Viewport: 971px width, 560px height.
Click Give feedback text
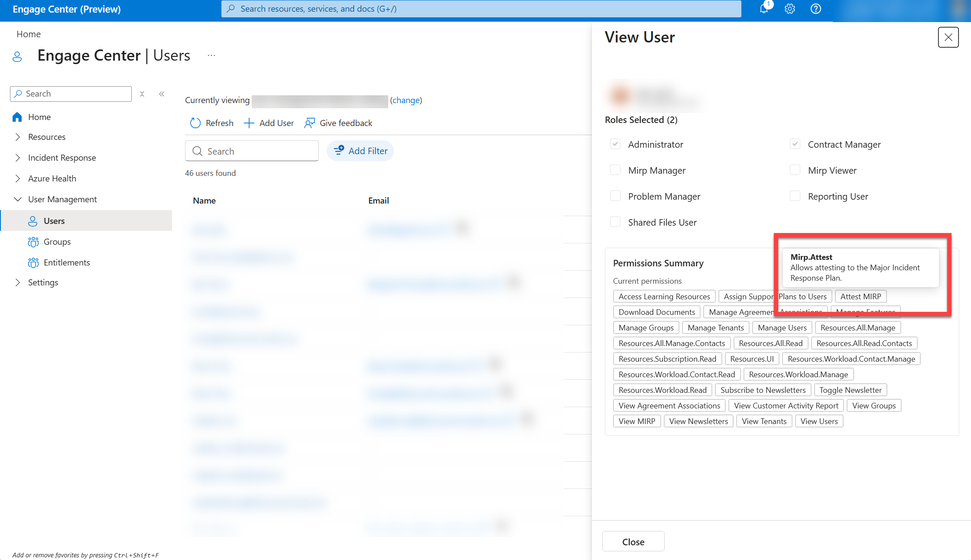point(346,123)
